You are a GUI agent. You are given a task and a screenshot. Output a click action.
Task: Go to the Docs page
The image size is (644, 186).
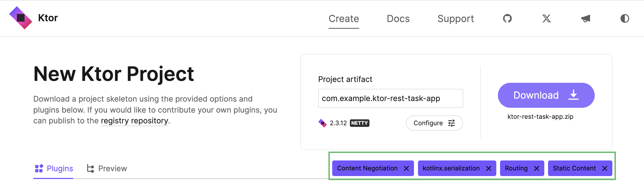(x=398, y=19)
